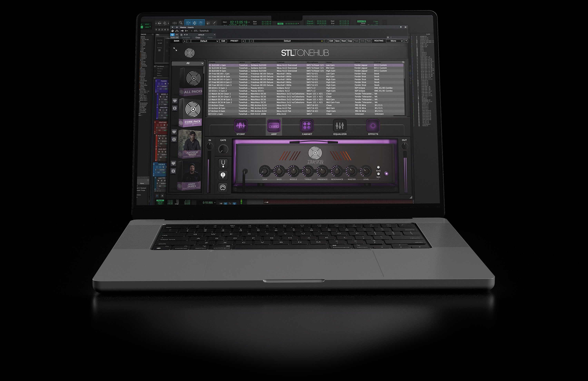588x381 pixels.
Task: Click the MIDI connector icon
Action: [x=223, y=187]
